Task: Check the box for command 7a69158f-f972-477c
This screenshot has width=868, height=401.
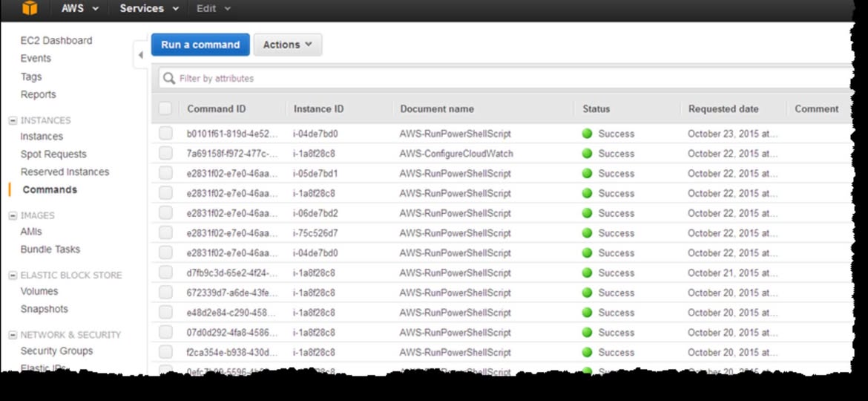Action: [x=165, y=154]
